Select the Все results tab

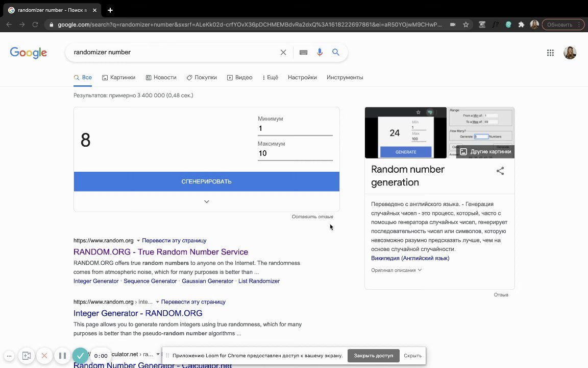coord(83,77)
